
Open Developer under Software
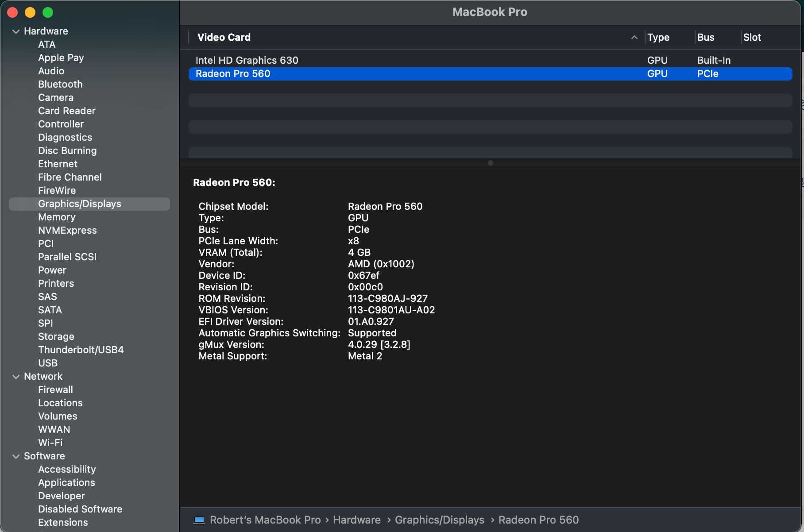(61, 496)
